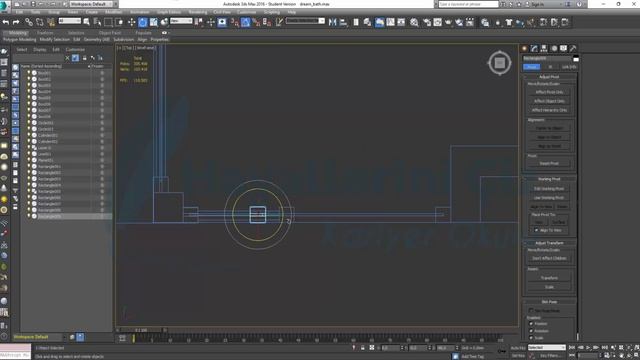Choose Rectangular Selection Region tool
This screenshot has width=640, height=360.
108,22
